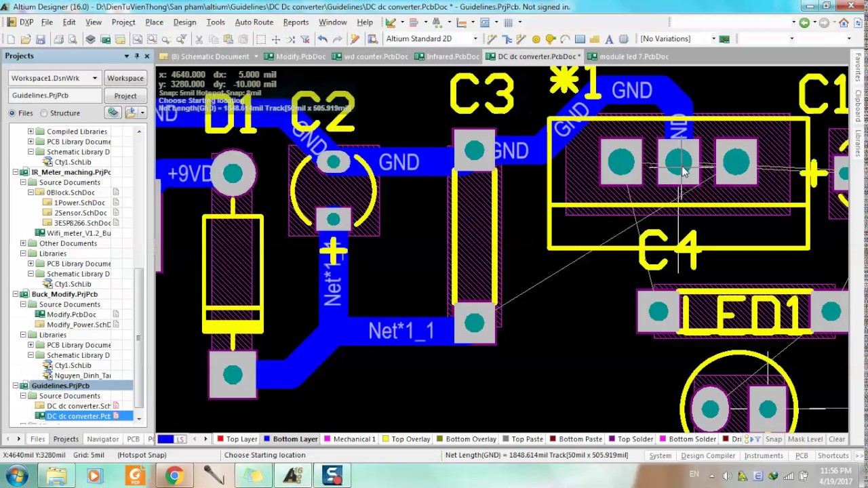
Task: Click the Open document folder icon
Action: click(26, 39)
